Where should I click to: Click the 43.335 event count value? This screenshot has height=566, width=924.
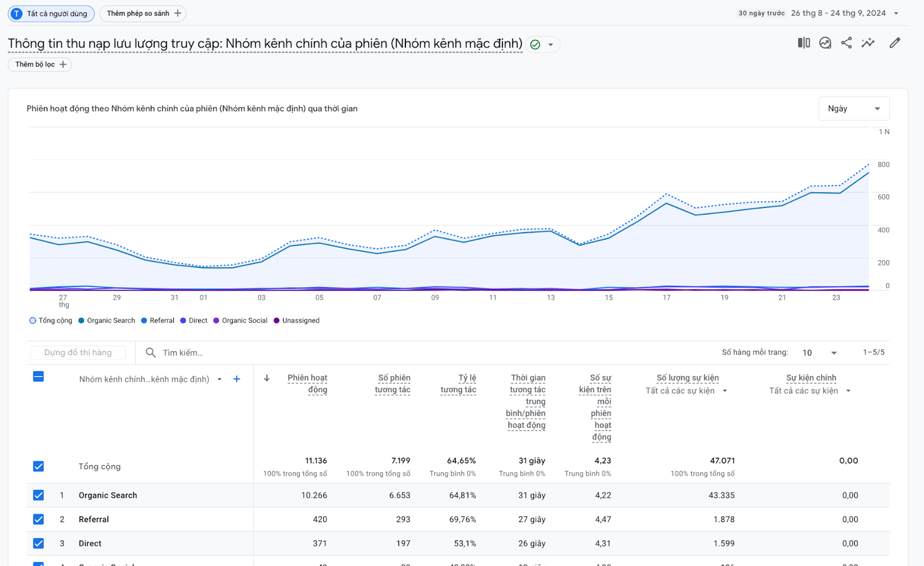click(x=721, y=495)
